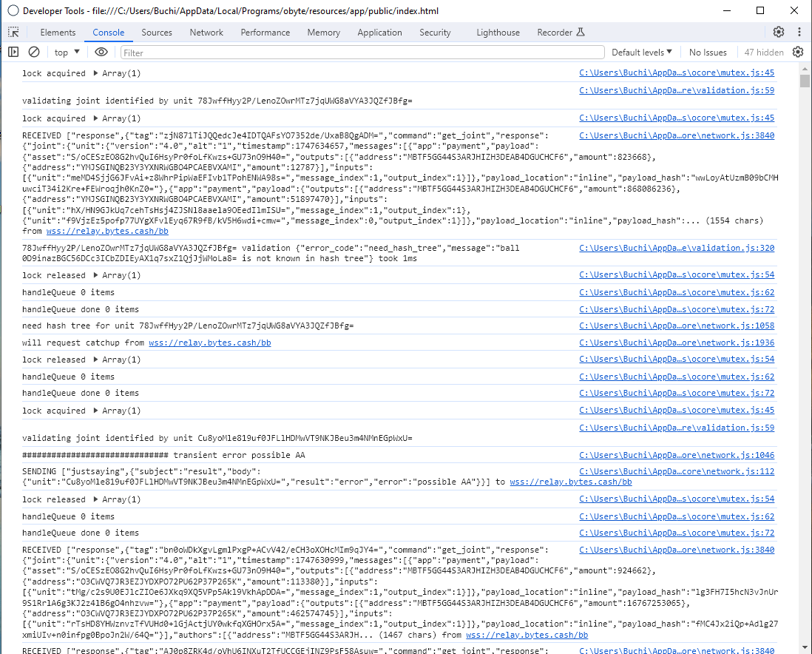Open first mutex.js:45 source link

677,73
